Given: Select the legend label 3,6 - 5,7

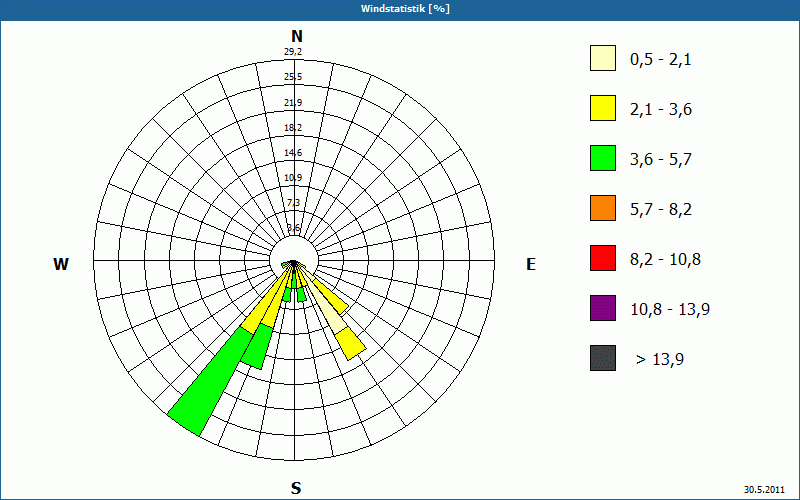Looking at the screenshot, I should pos(661,160).
